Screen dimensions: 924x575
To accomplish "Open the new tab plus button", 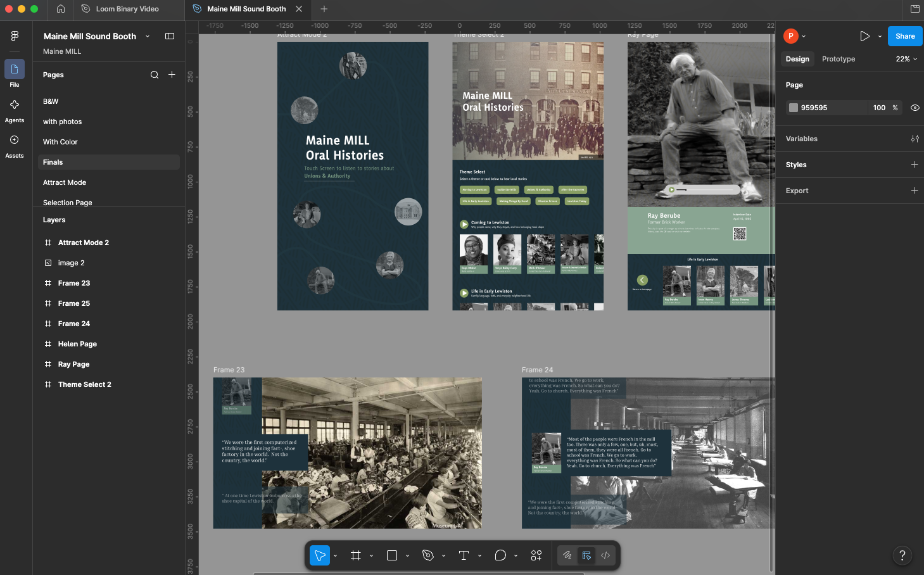I will tap(324, 9).
